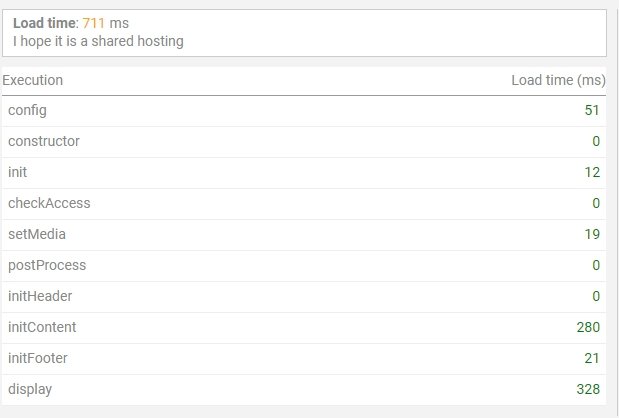Screen dimensions: 619x418
Task: Click the checkAccess row label
Action: [x=49, y=203]
